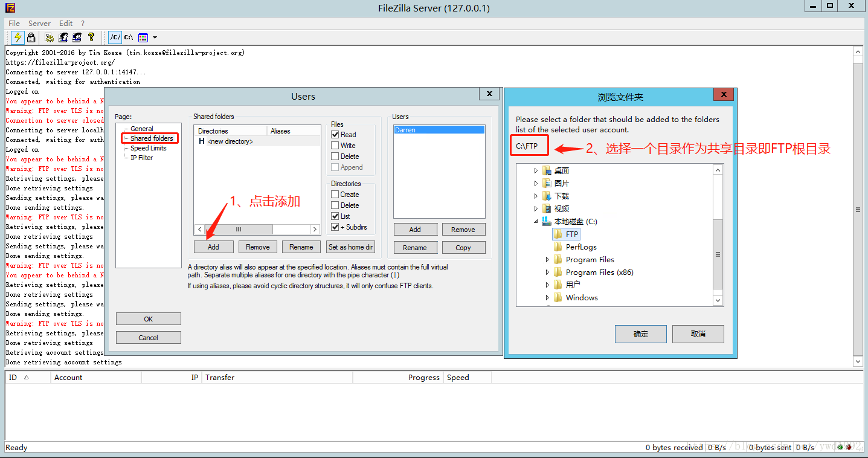This screenshot has height=458, width=868.
Task: Open the ? help menu
Action: pyautogui.click(x=83, y=23)
